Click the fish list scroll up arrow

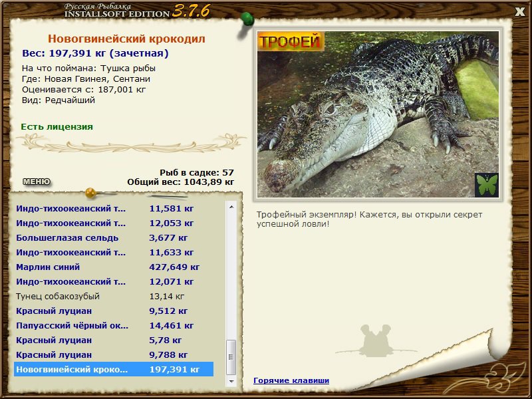click(x=231, y=207)
